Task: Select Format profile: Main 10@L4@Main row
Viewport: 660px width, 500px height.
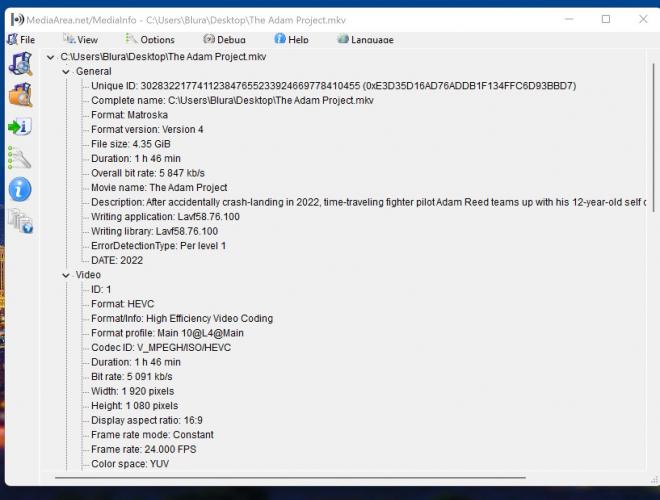Action: pyautogui.click(x=168, y=333)
